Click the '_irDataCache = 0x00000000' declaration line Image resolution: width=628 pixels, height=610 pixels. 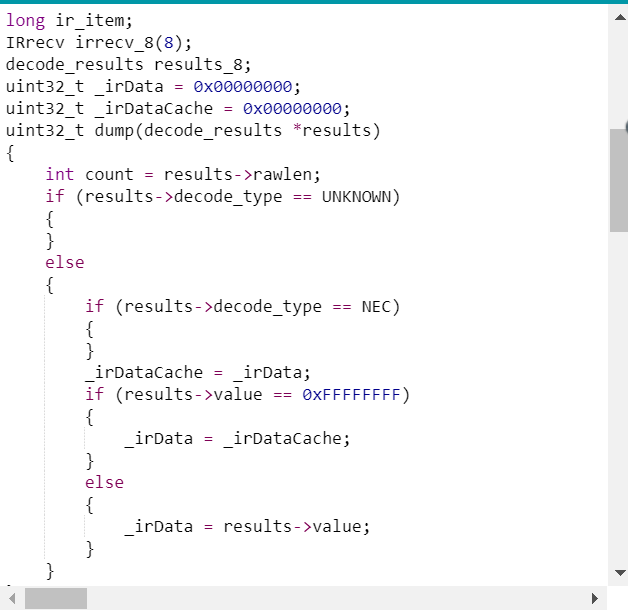[178, 109]
